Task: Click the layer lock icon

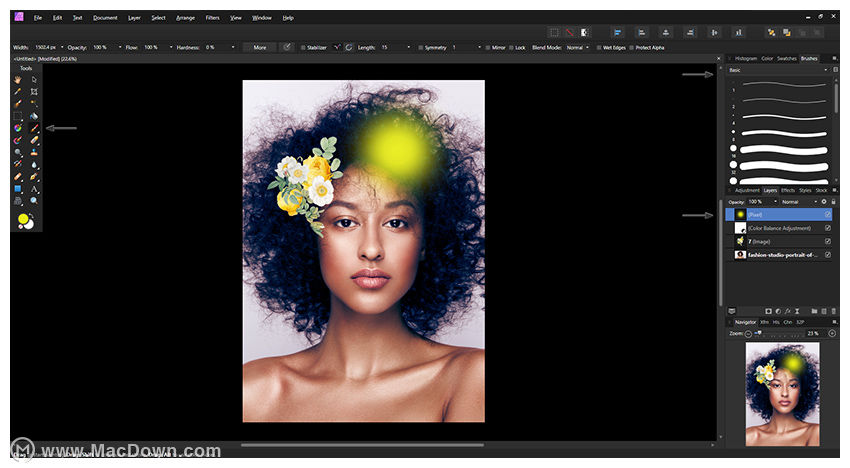Action: click(x=834, y=202)
